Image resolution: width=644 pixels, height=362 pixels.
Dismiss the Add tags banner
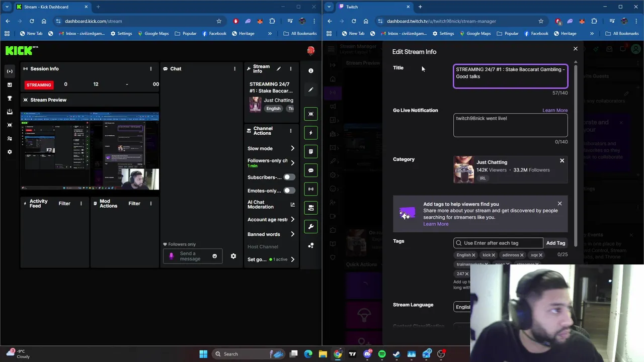(559, 204)
